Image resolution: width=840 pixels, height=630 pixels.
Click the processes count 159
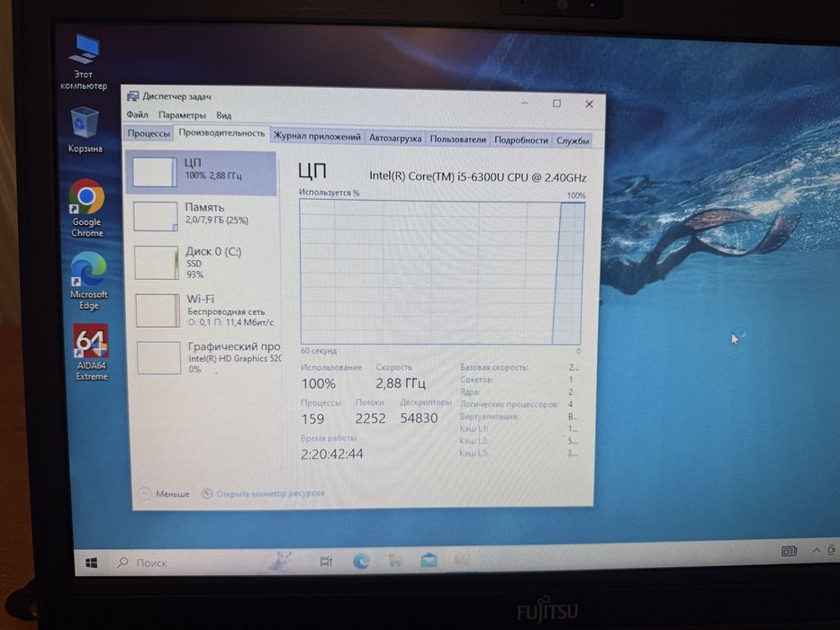[x=312, y=418]
